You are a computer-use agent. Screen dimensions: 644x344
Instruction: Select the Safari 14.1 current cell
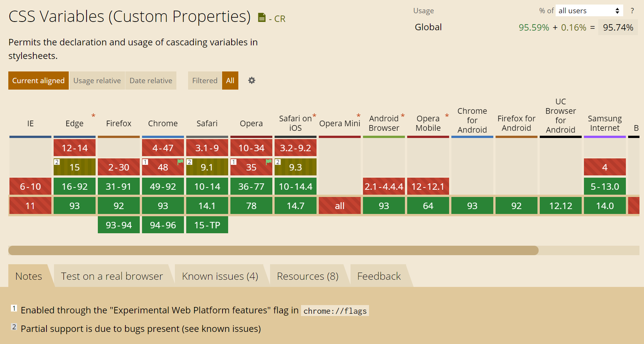point(207,206)
